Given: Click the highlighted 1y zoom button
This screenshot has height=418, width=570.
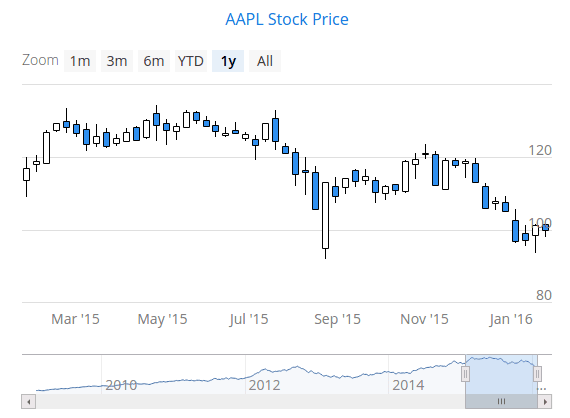Looking at the screenshot, I should click(228, 61).
